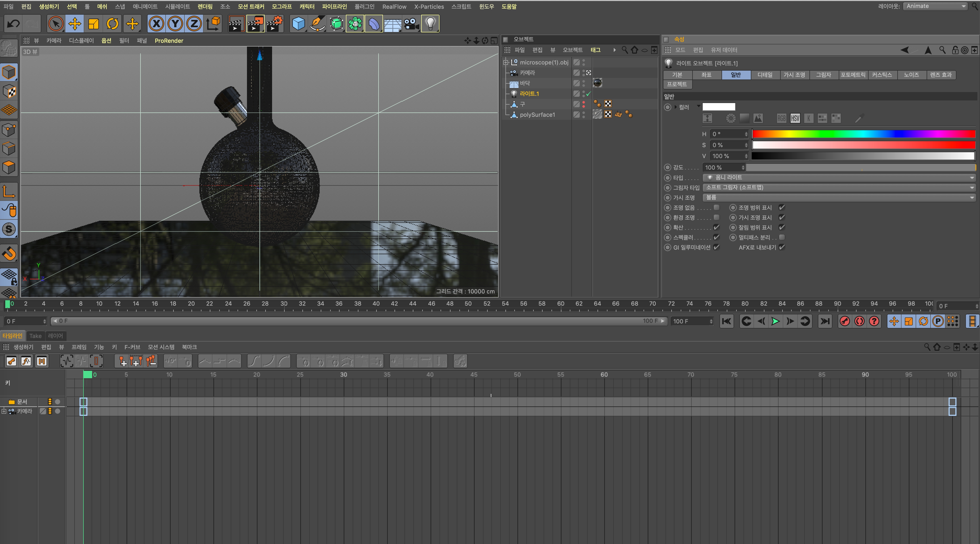This screenshot has height=544, width=980.
Task: Uncheck 조명 범위 표시 checkbox
Action: point(782,207)
